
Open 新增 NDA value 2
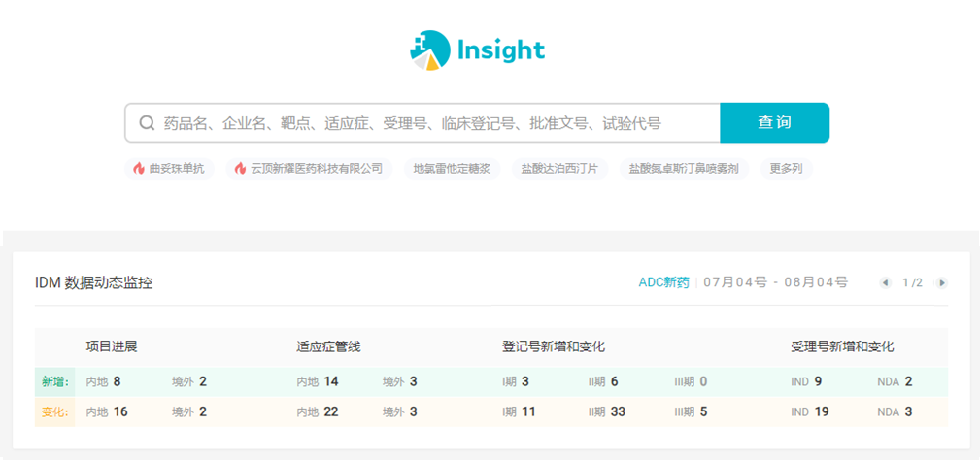click(909, 381)
